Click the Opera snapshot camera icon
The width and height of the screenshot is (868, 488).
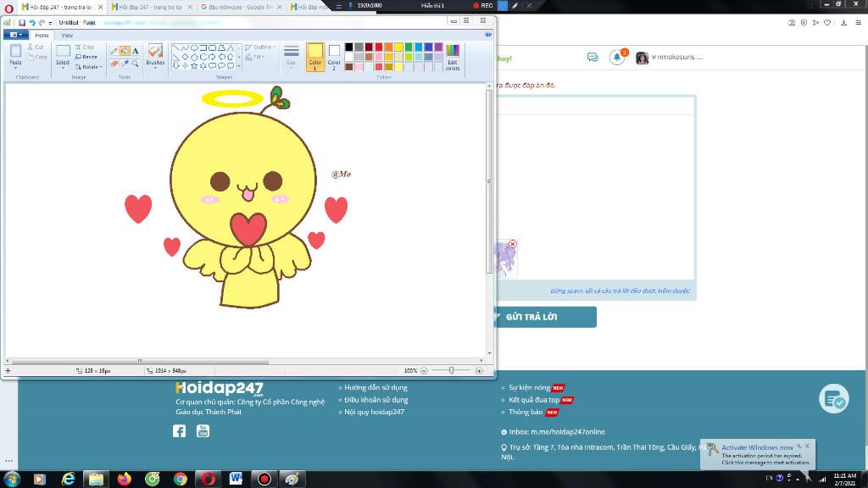click(792, 23)
